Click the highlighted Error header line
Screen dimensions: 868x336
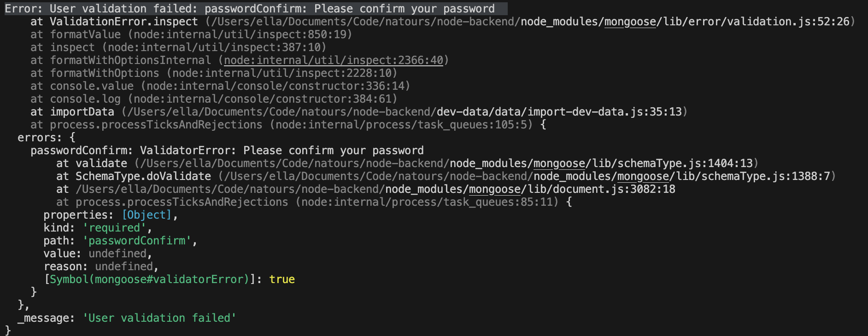[249, 9]
